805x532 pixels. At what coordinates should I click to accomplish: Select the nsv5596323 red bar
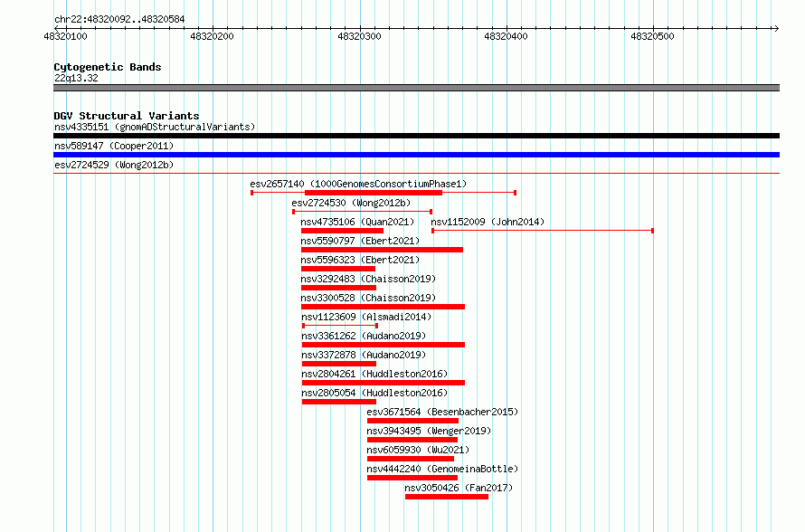pyautogui.click(x=338, y=269)
